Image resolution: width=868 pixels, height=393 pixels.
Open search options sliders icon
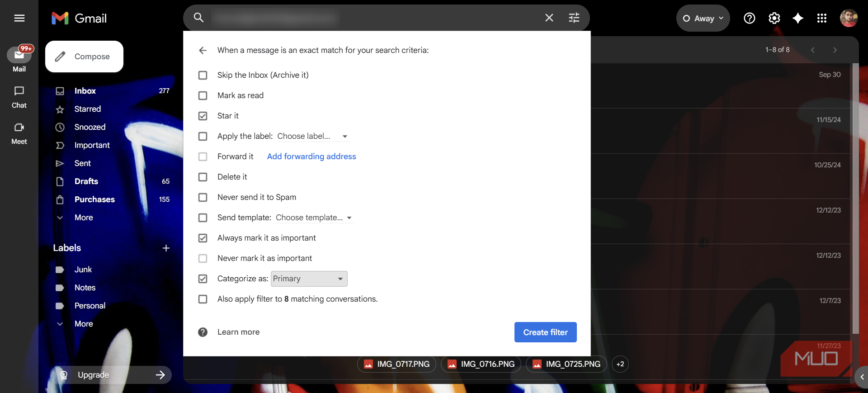pos(574,18)
